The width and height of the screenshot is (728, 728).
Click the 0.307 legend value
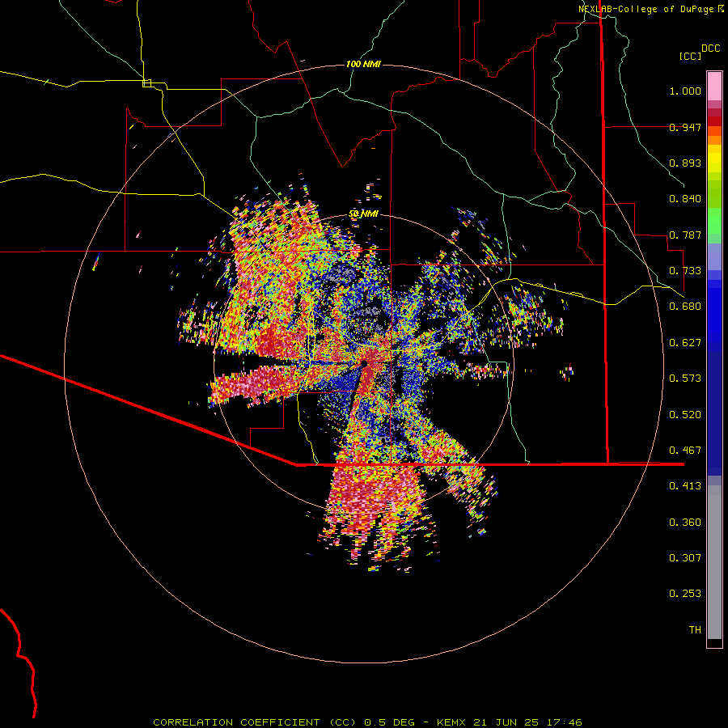pos(685,558)
